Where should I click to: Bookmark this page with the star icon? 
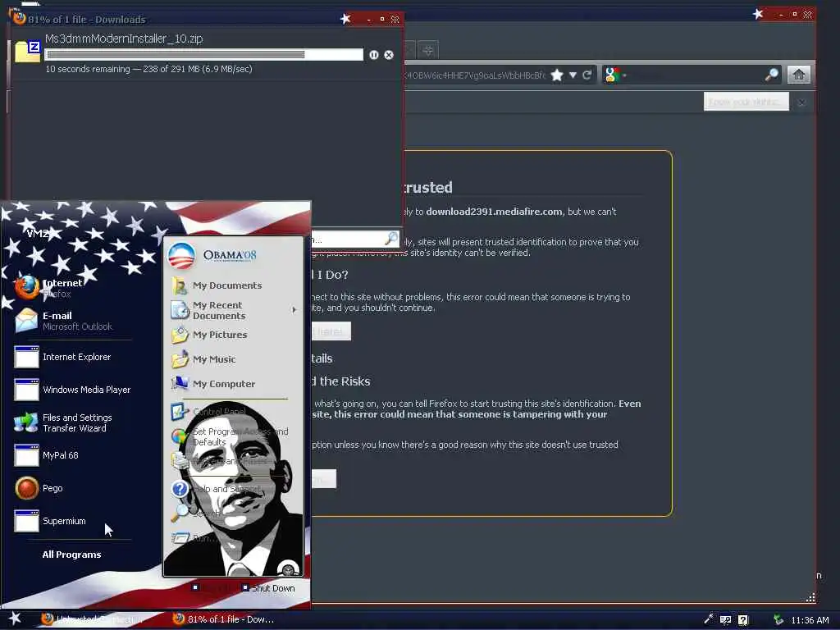[x=557, y=75]
